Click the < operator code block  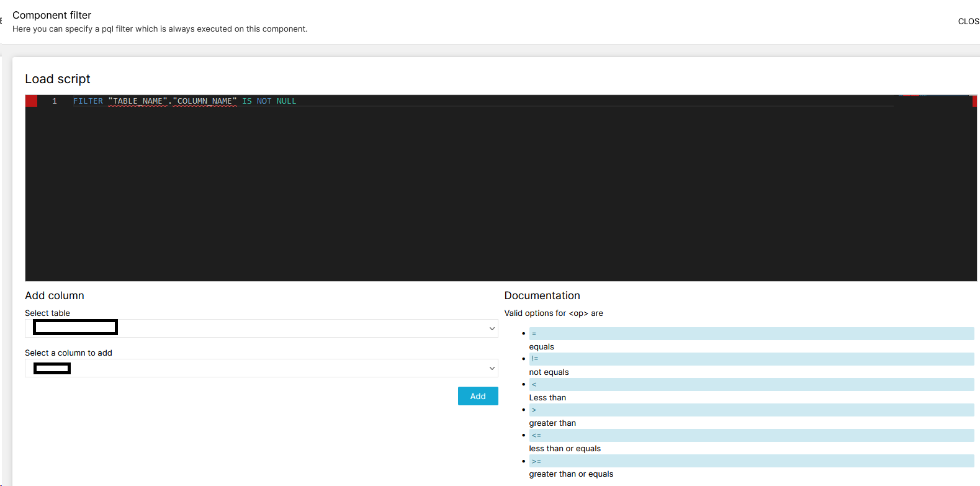pos(752,384)
